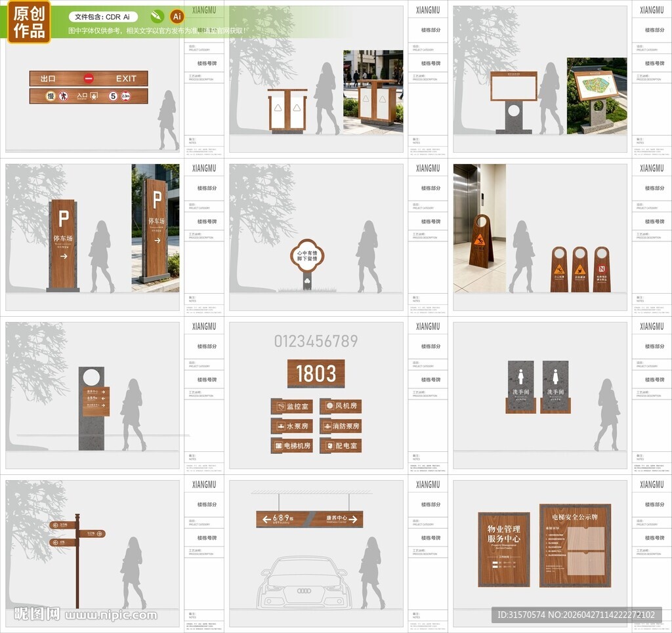Open the street photo of the trash bins

tap(373, 92)
